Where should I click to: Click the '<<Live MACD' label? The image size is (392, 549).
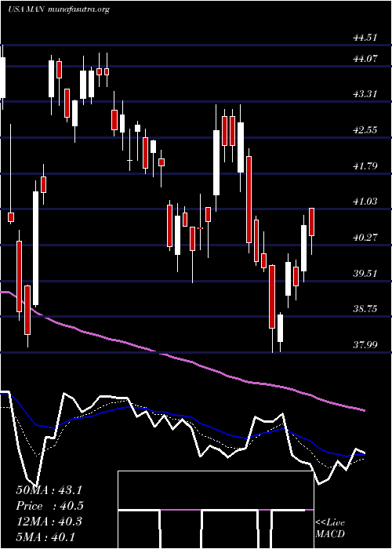pyautogui.click(x=330, y=529)
